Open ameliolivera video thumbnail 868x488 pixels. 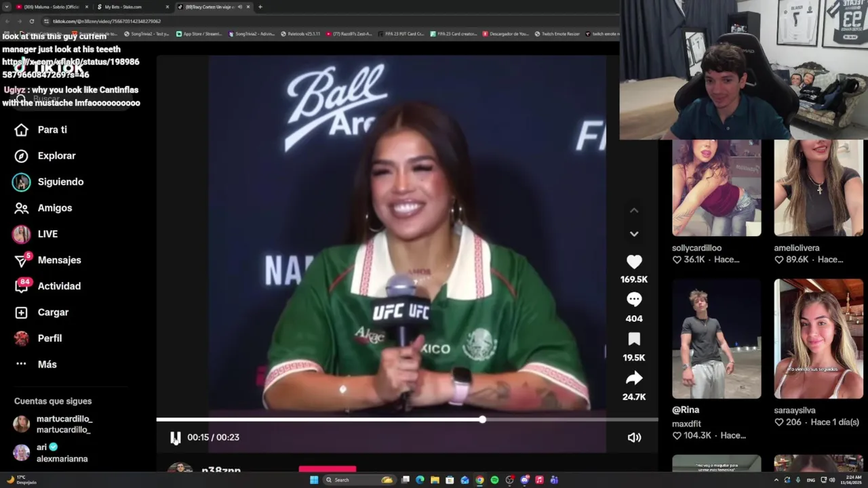point(818,188)
